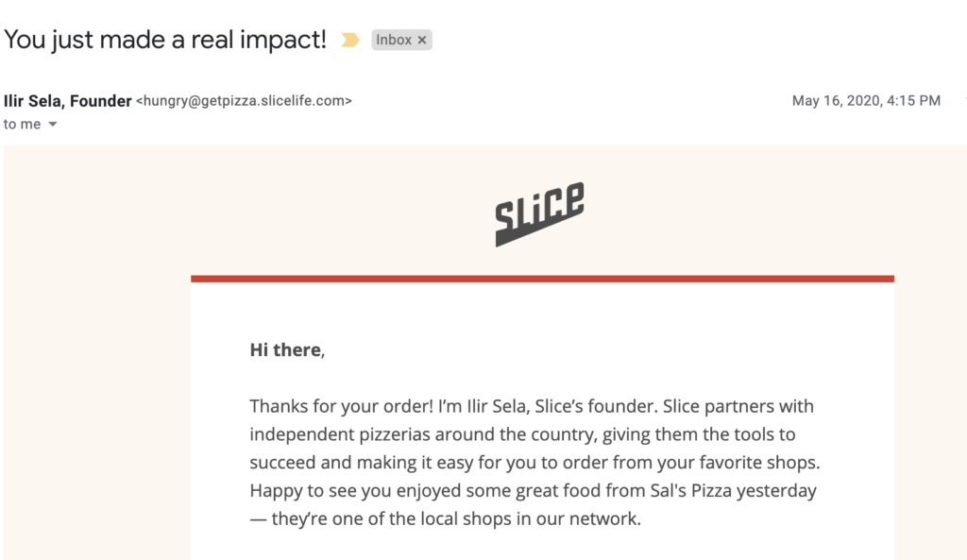Click the Slice logo in the email
Viewport: 967px width, 560px height.
[x=539, y=213]
